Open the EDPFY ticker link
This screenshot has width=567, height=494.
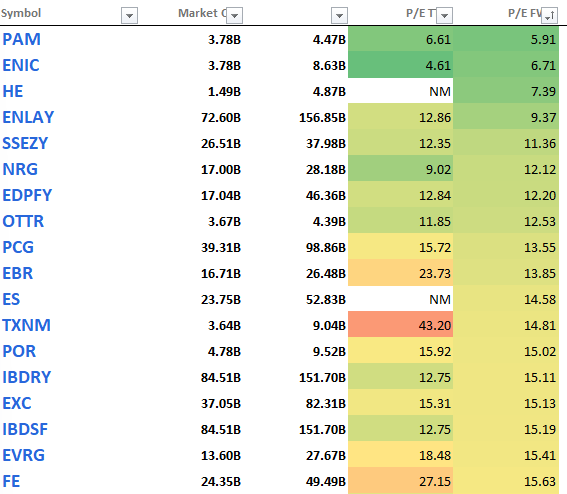point(27,195)
